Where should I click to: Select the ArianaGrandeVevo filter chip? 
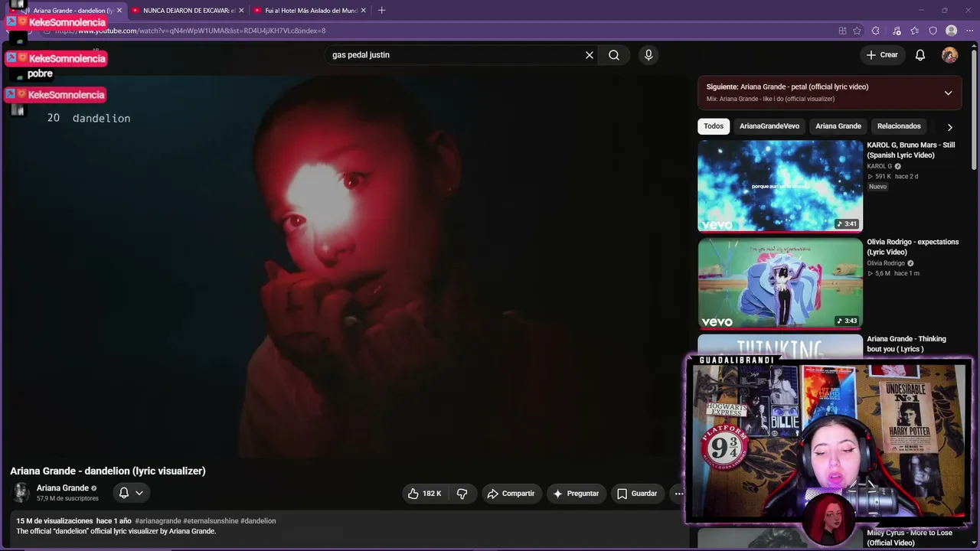[x=769, y=126]
